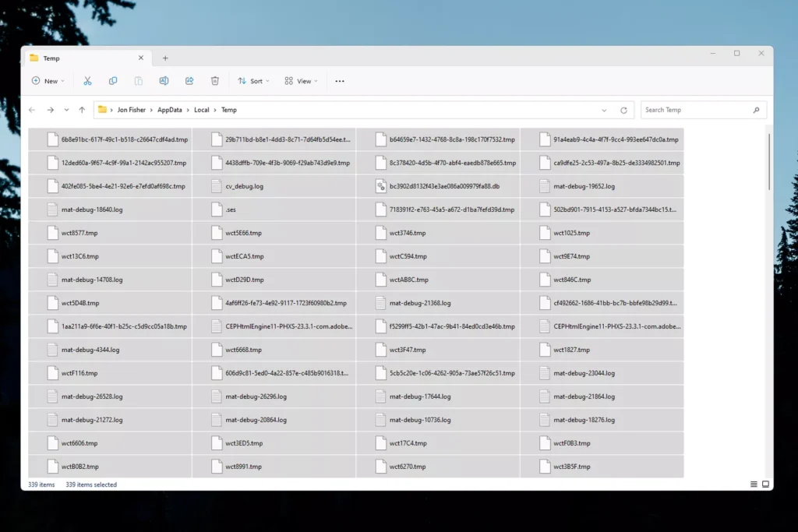
Task: Click AppData in the address breadcrumb
Action: tap(169, 111)
